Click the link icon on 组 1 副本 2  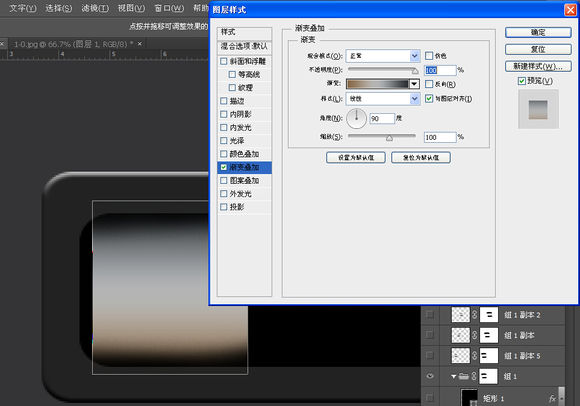475,315
